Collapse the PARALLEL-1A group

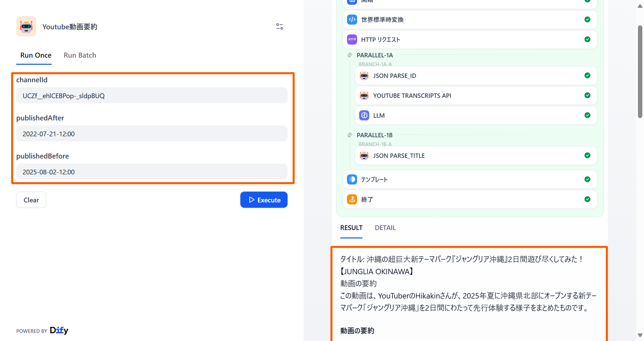click(x=350, y=55)
